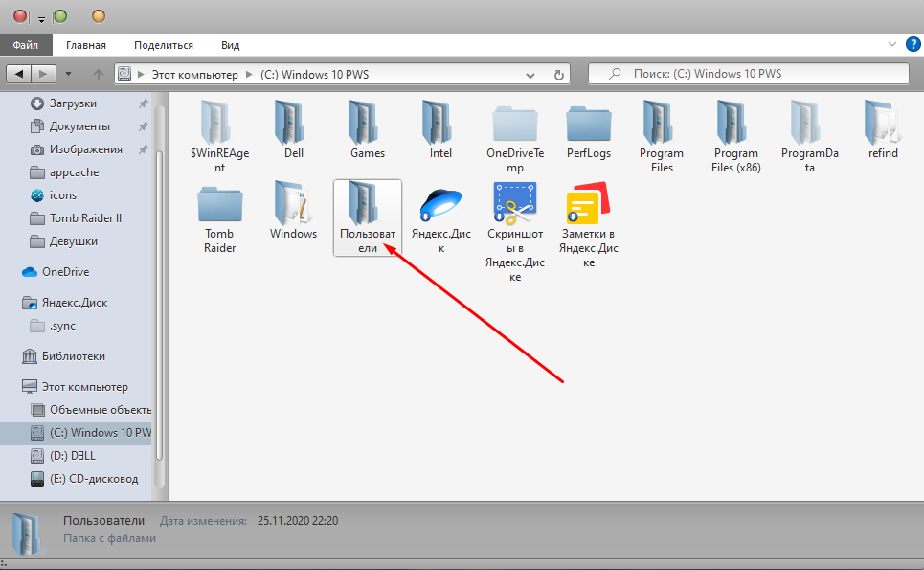The height and width of the screenshot is (570, 924).
Task: Select Tomb Raider II in navigation pane
Action: point(85,218)
